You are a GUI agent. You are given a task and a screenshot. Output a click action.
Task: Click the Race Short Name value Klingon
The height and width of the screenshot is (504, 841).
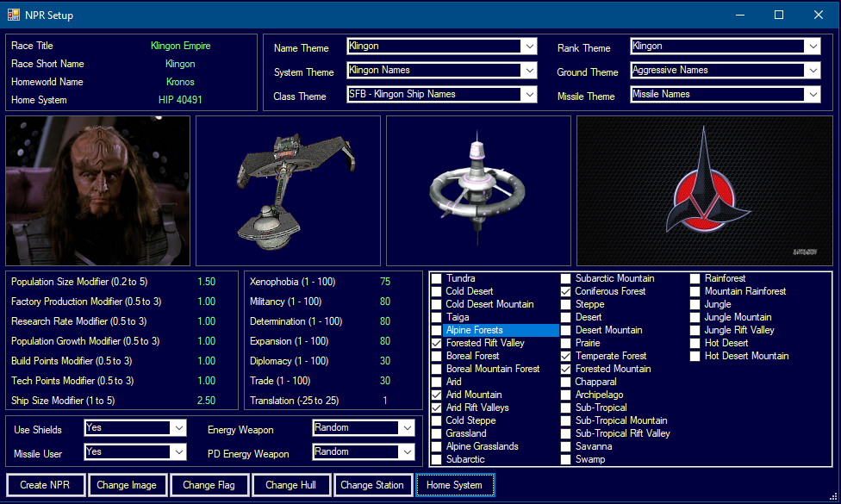tap(180, 64)
